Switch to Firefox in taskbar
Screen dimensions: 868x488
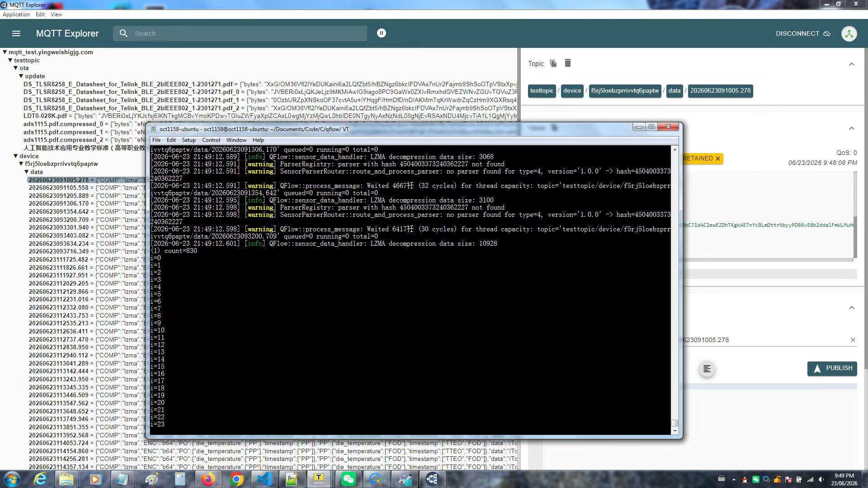pyautogui.click(x=208, y=479)
